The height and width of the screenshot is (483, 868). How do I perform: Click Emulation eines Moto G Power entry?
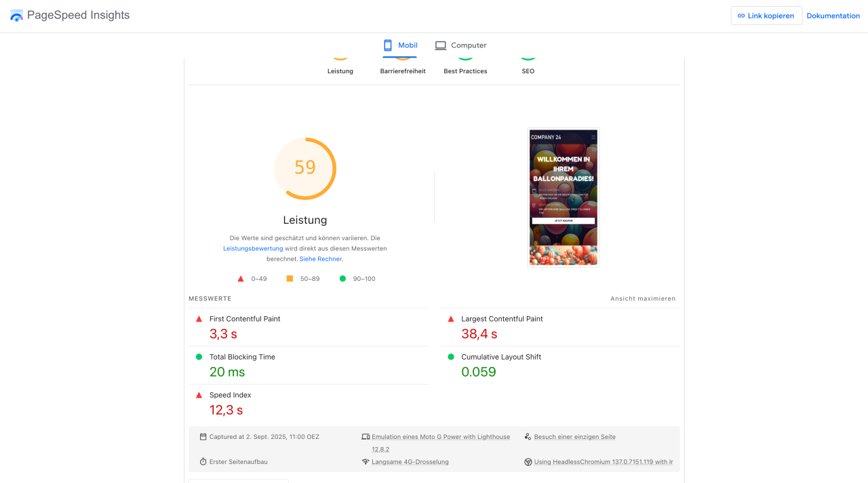[x=441, y=443]
